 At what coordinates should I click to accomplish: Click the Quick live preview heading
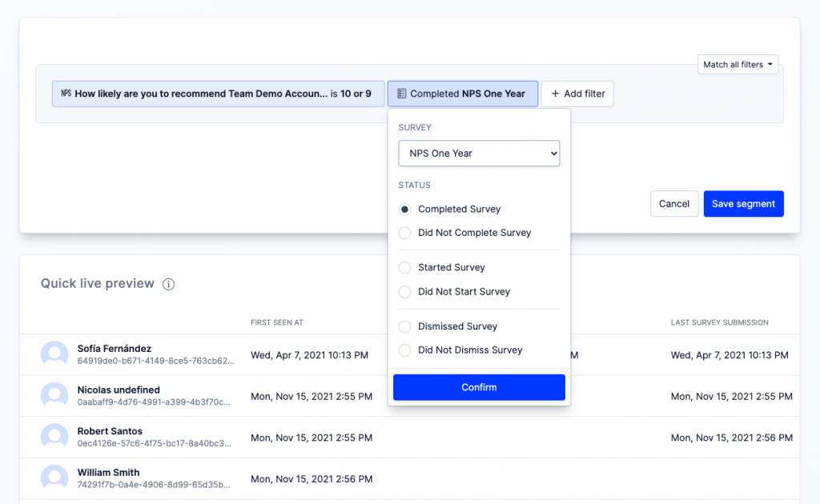(98, 283)
